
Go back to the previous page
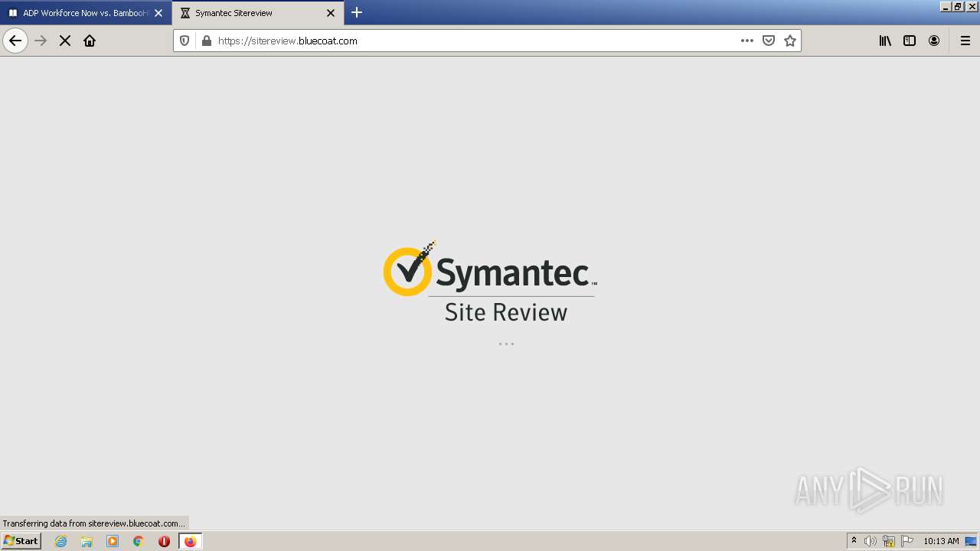point(15,41)
